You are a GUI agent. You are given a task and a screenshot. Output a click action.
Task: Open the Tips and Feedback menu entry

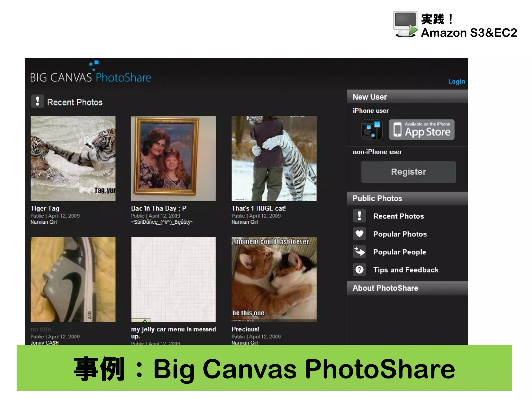point(406,270)
